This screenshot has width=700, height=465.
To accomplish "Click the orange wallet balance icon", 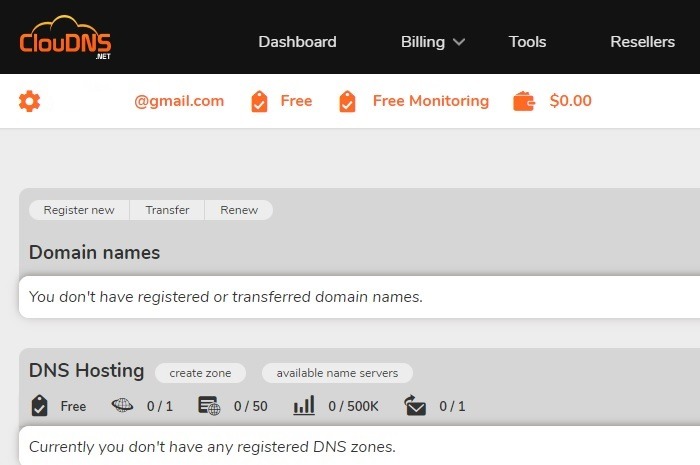I will [524, 101].
